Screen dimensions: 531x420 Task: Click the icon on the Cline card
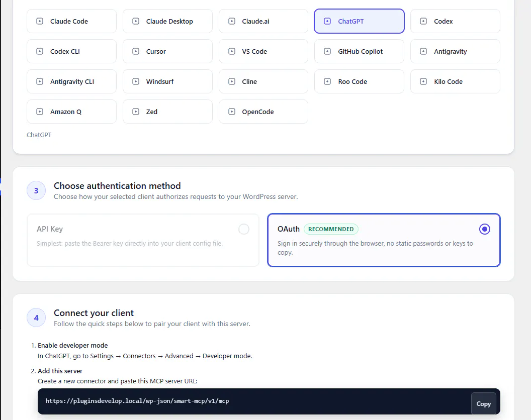[232, 81]
